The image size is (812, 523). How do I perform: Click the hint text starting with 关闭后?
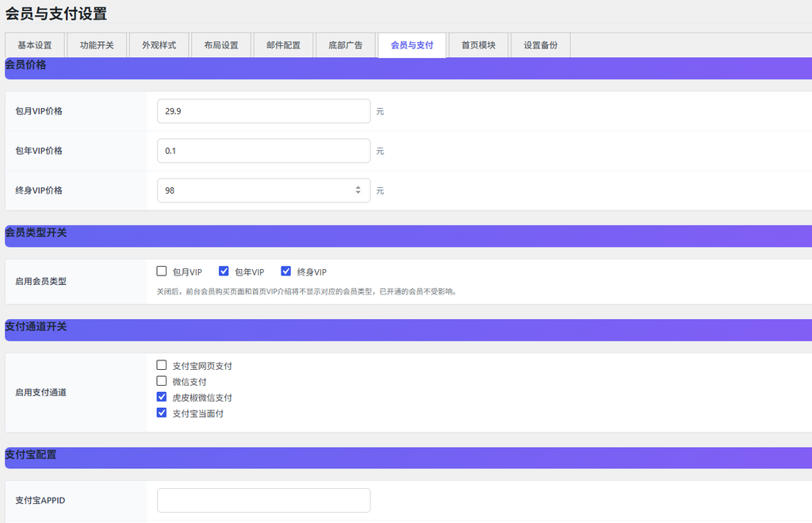point(307,291)
